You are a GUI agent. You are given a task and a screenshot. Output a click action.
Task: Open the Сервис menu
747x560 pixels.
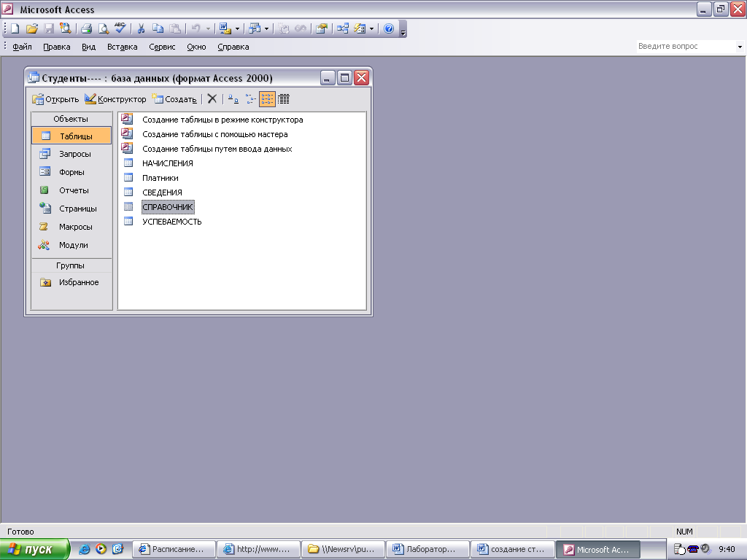162,47
